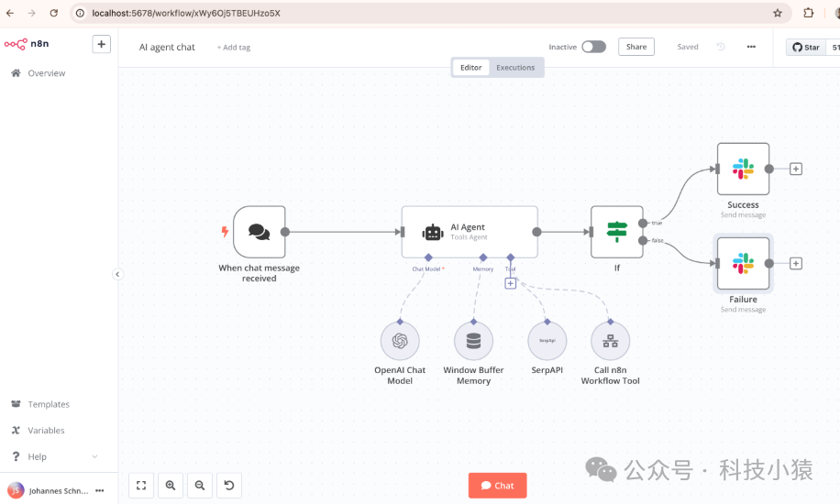Go back in the browser
The width and height of the screenshot is (840, 504).
(x=10, y=13)
